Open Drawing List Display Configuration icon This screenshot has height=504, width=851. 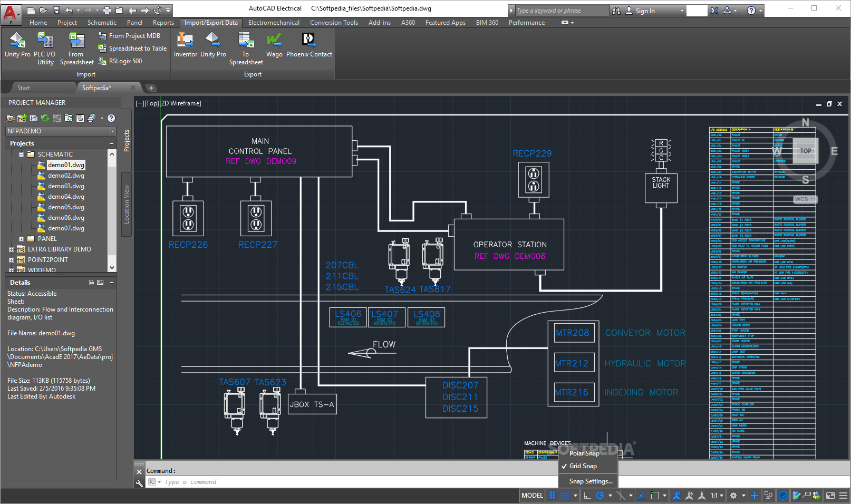click(x=80, y=118)
